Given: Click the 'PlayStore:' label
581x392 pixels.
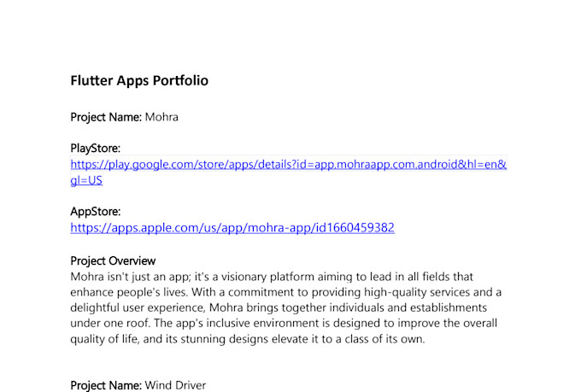Looking at the screenshot, I should point(95,149).
